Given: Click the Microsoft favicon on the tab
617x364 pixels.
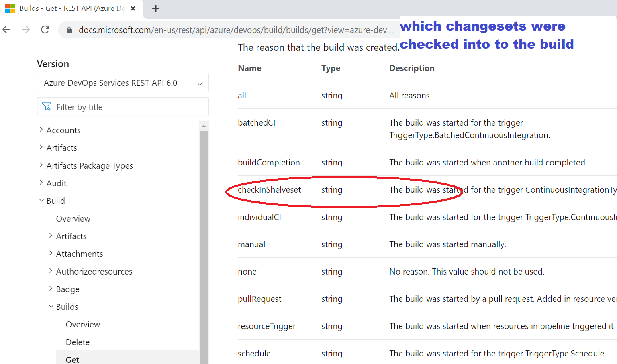Looking at the screenshot, I should [10, 8].
